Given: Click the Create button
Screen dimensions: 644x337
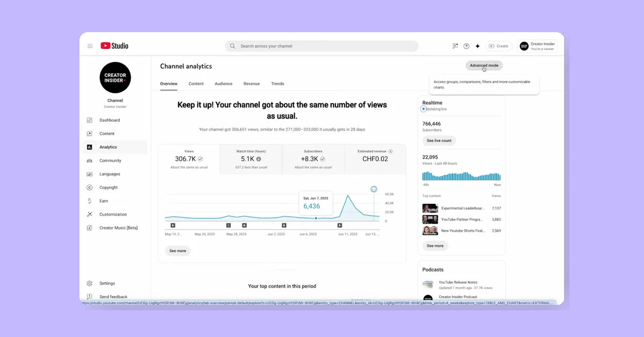Looking at the screenshot, I should click(499, 46).
